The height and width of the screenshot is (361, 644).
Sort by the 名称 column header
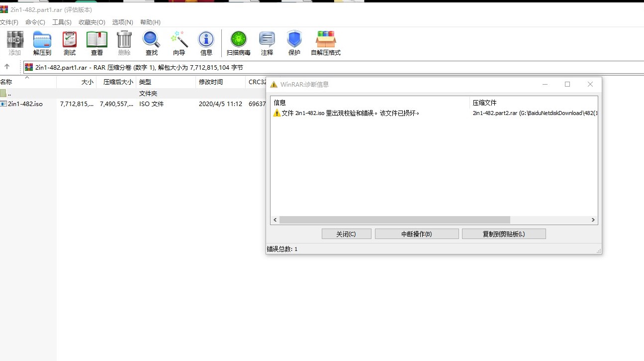tap(28, 82)
